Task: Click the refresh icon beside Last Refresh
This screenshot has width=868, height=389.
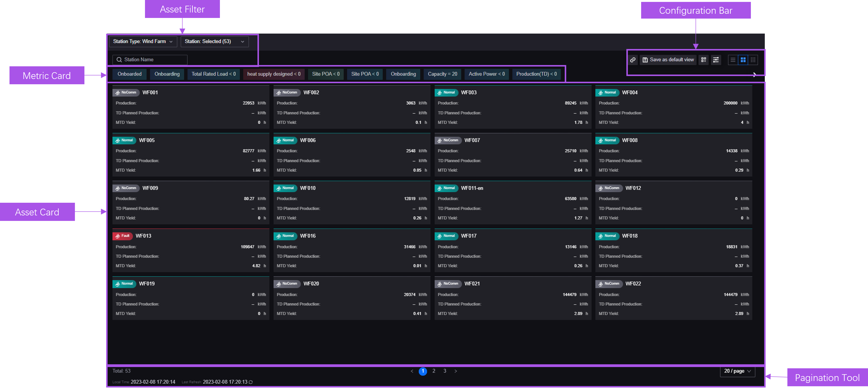Action: pyautogui.click(x=251, y=382)
